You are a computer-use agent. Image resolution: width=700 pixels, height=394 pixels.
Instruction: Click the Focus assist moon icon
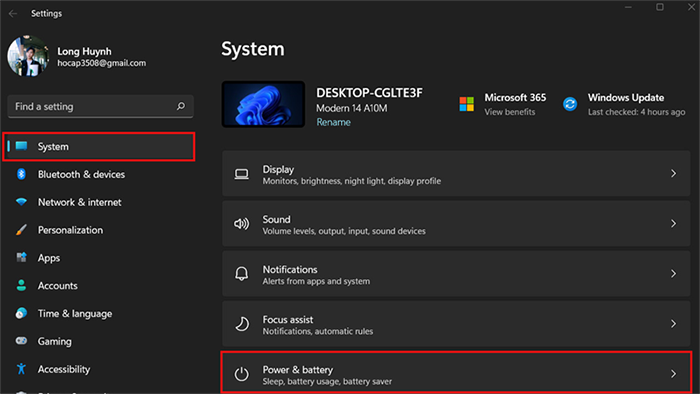(x=242, y=324)
